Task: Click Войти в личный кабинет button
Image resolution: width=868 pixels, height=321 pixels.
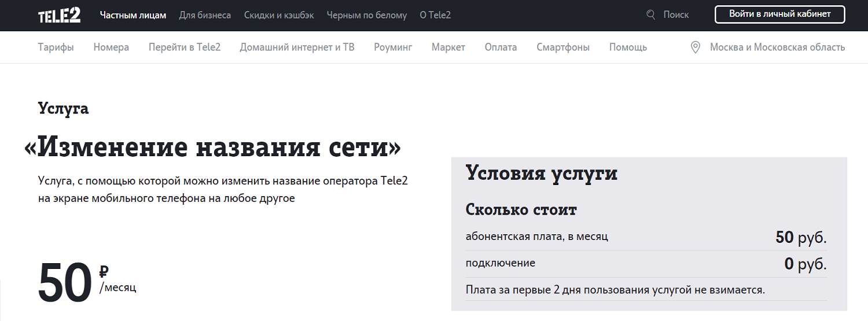Action: tap(780, 14)
